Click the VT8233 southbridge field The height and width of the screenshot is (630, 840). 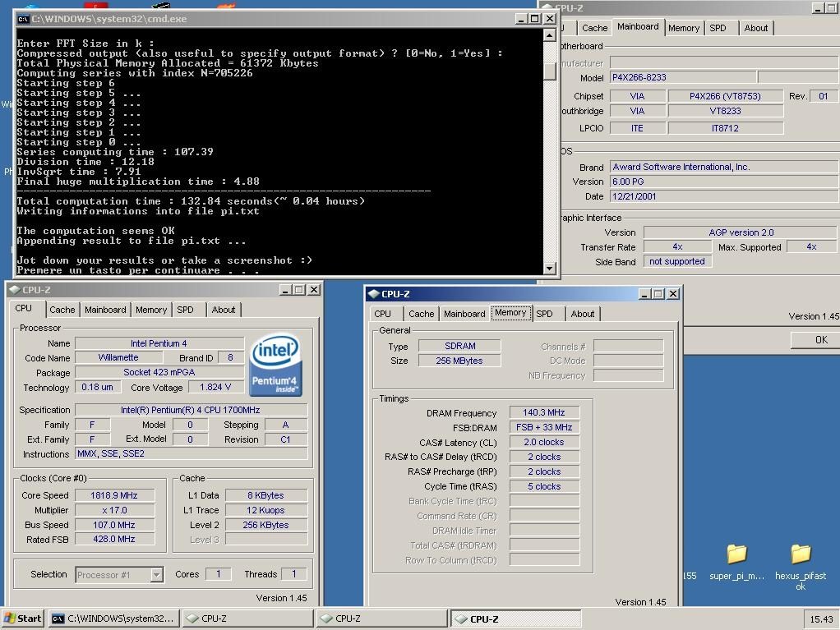tap(725, 111)
